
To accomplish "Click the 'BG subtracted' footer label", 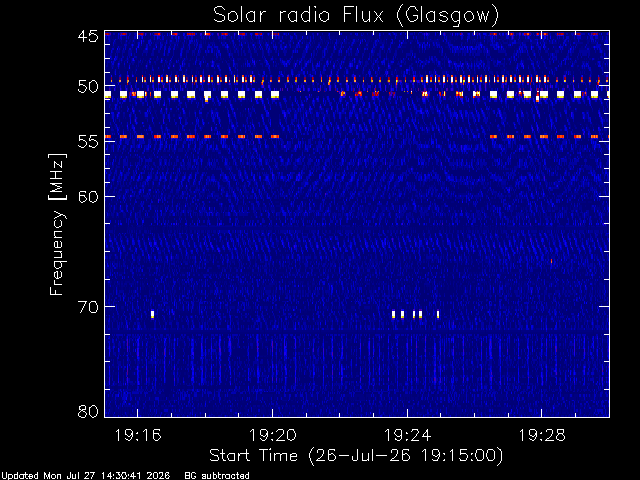I will click(217, 476).
